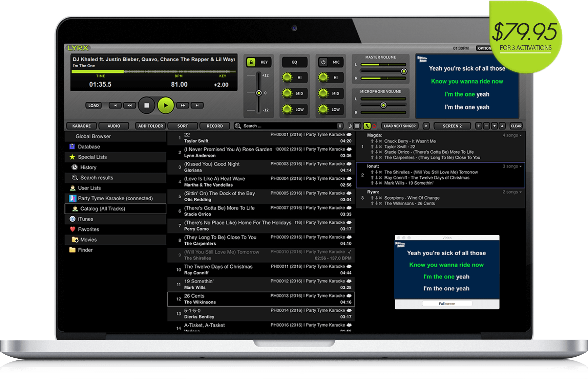Click the EQ HI knob
The height and width of the screenshot is (379, 588).
pos(287,77)
